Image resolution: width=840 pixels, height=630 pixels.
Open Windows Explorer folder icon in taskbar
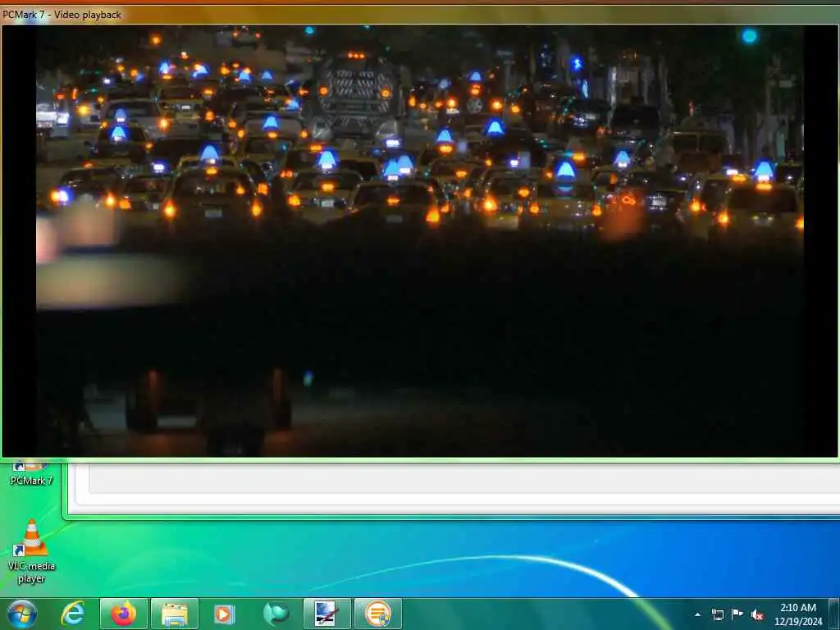[175, 614]
